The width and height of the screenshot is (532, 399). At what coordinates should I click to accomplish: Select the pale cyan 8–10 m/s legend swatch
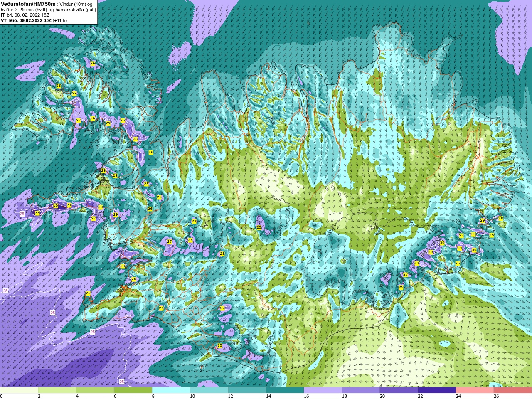[171, 390]
